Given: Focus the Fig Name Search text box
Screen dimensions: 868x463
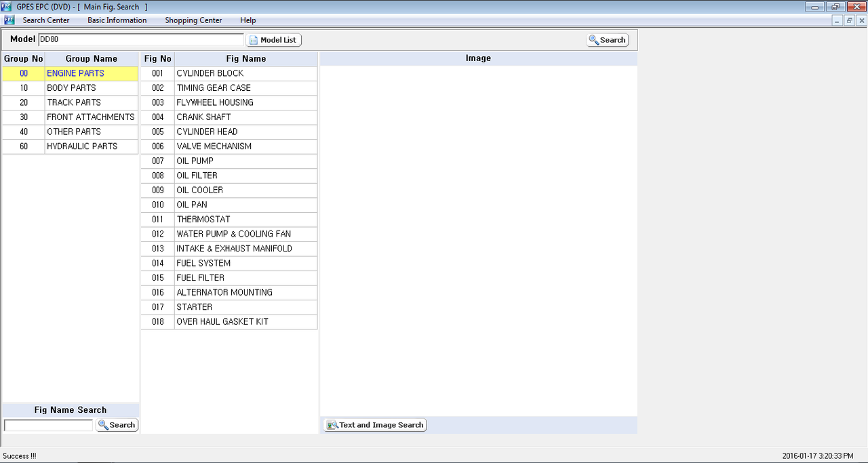Looking at the screenshot, I should click(x=49, y=425).
